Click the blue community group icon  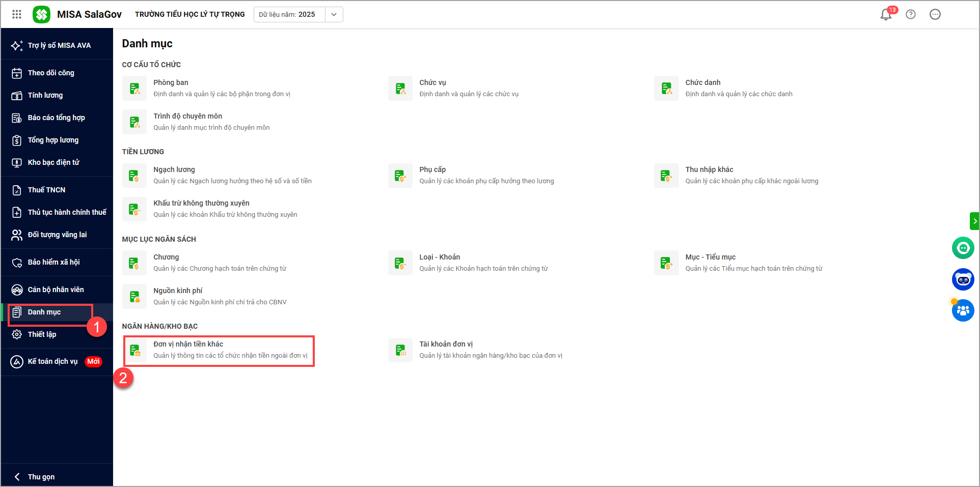pos(963,310)
